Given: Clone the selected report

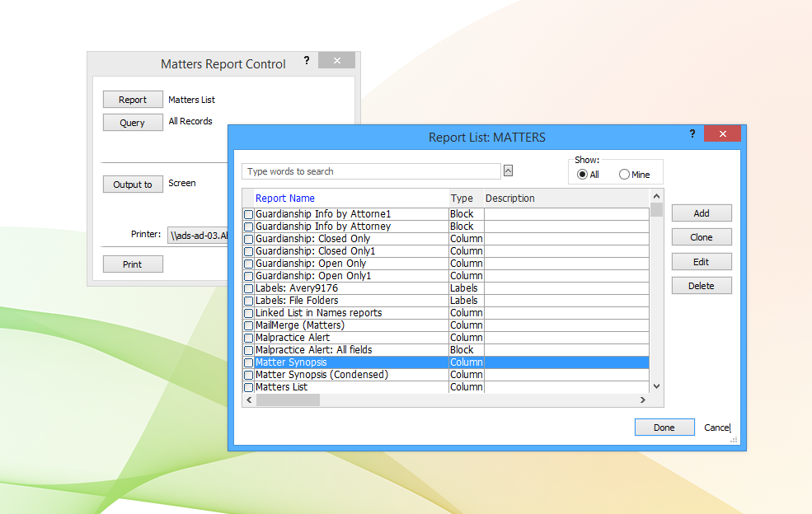Looking at the screenshot, I should tap(701, 236).
